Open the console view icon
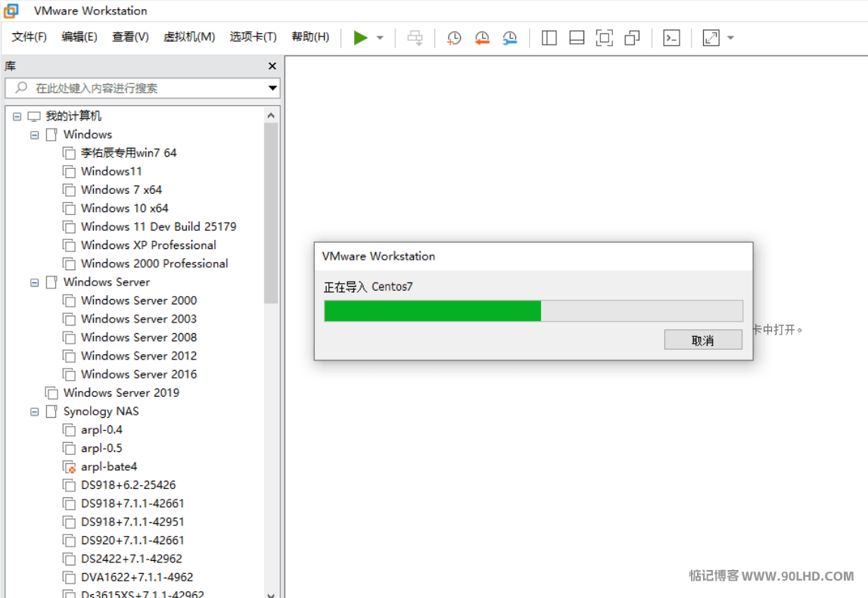868x598 pixels. [671, 38]
